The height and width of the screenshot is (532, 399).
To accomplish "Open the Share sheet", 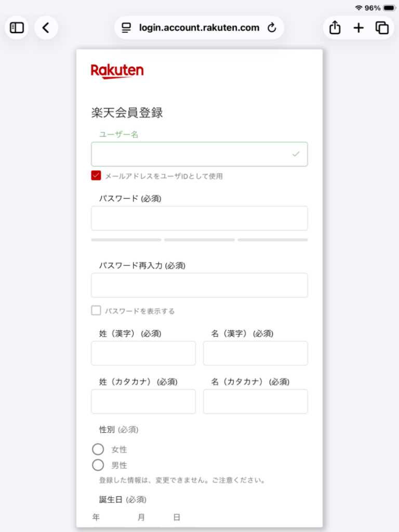I will tap(335, 28).
